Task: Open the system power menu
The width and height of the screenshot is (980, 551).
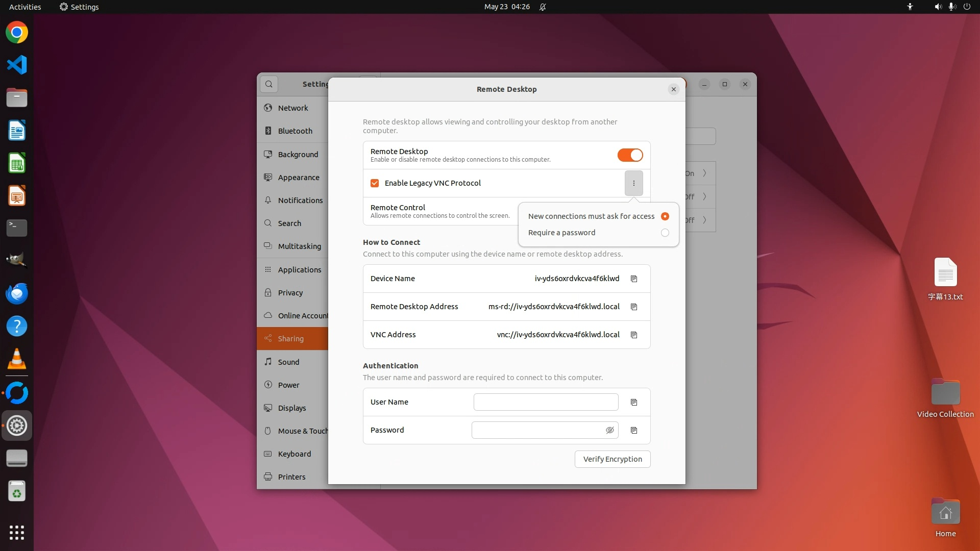Action: click(967, 7)
